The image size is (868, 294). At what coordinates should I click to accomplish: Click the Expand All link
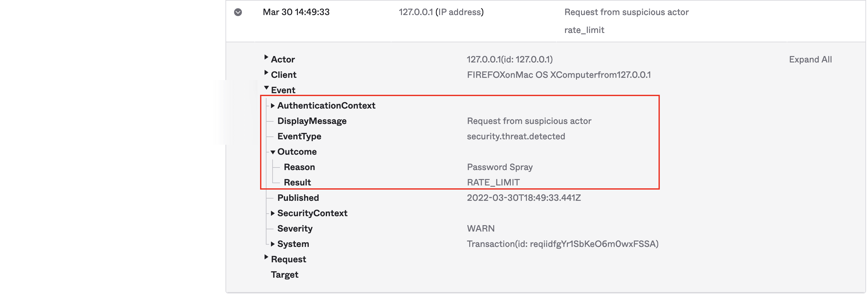[810, 60]
